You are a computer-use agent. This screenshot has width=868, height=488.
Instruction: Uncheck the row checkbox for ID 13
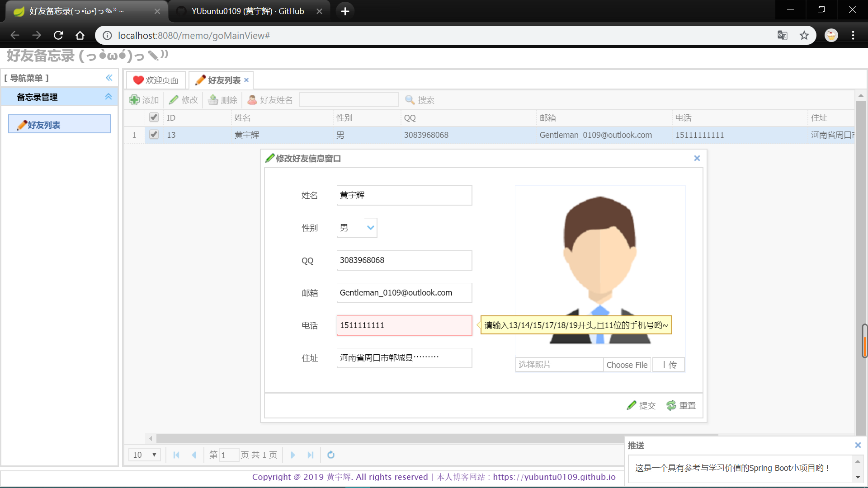coord(154,135)
